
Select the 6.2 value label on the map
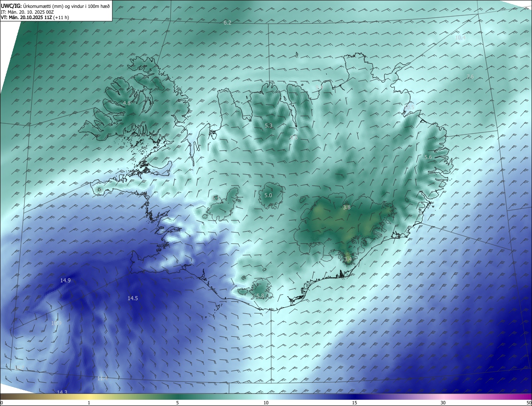point(227,22)
